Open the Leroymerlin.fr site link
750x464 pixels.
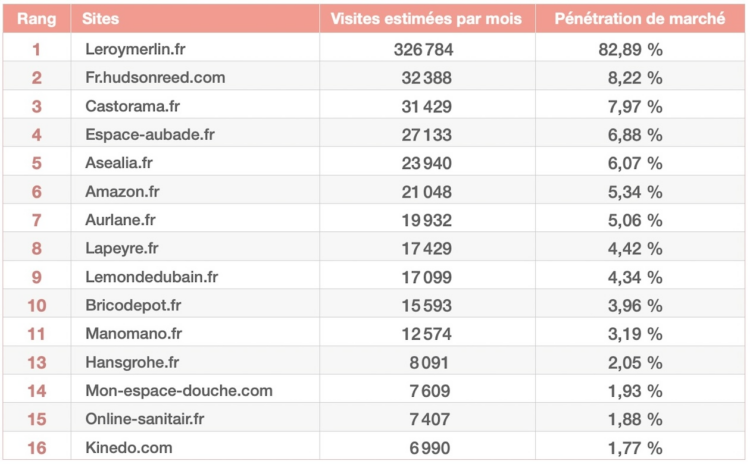click(134, 49)
